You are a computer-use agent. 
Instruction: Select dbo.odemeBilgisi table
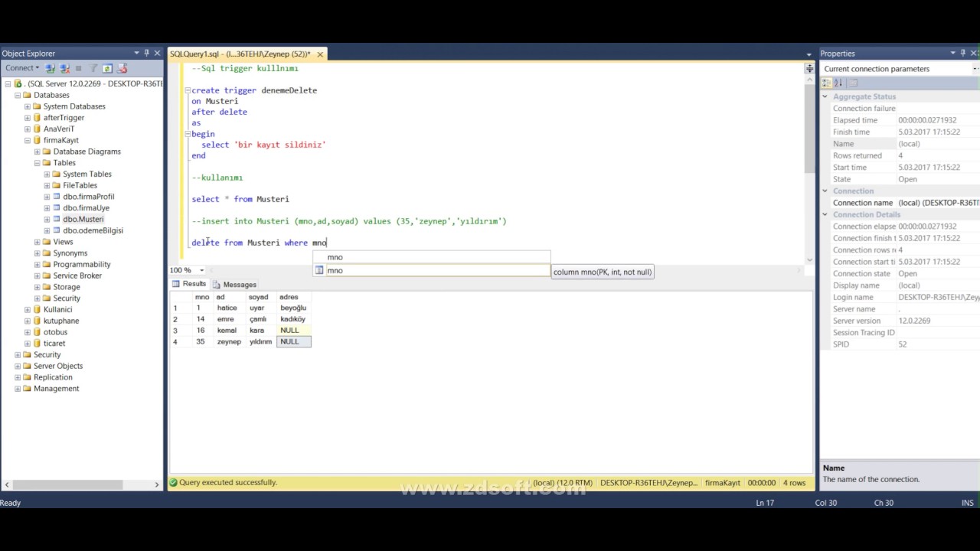[x=93, y=230]
